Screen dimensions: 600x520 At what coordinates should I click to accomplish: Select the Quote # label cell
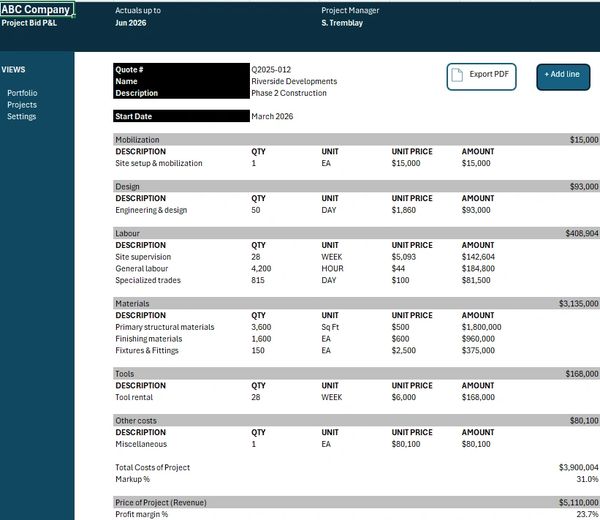[181, 70]
